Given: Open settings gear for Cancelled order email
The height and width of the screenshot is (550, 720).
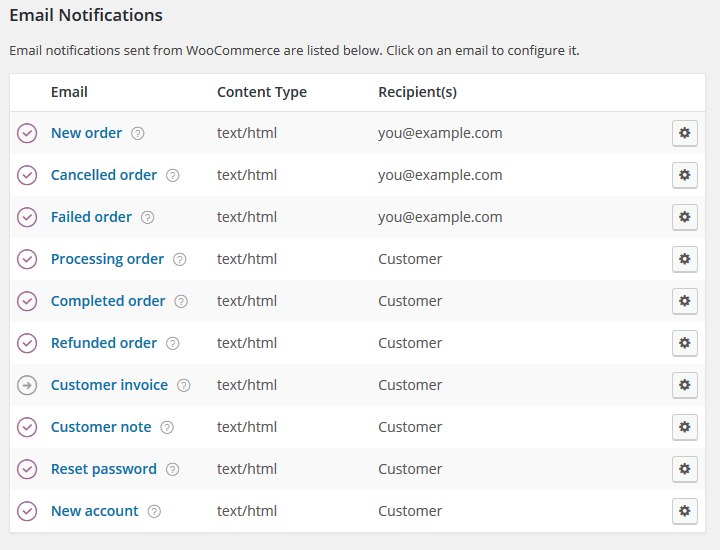Looking at the screenshot, I should pyautogui.click(x=684, y=175).
